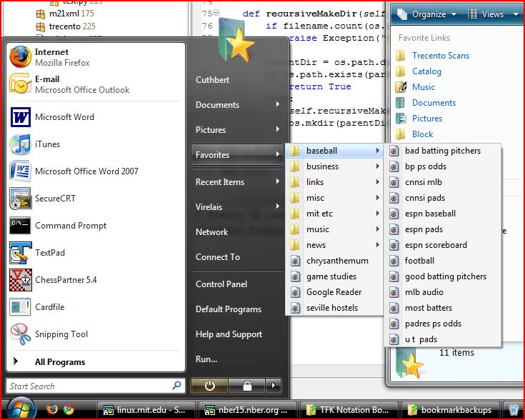Open Command Prompt icon
This screenshot has width=525, height=420.
[x=21, y=226]
